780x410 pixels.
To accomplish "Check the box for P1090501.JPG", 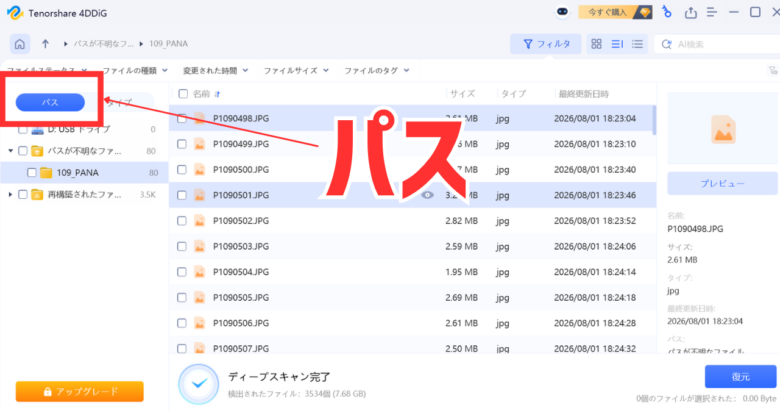I will click(x=182, y=195).
